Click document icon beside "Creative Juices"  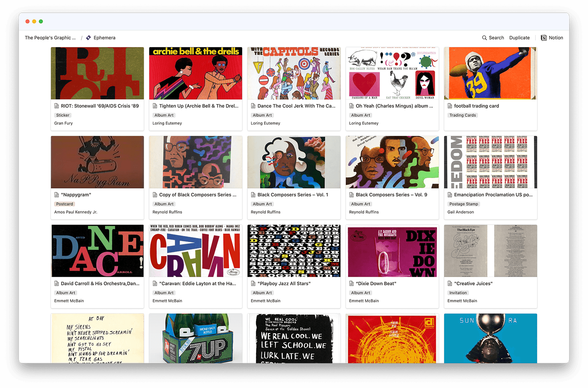(x=450, y=283)
